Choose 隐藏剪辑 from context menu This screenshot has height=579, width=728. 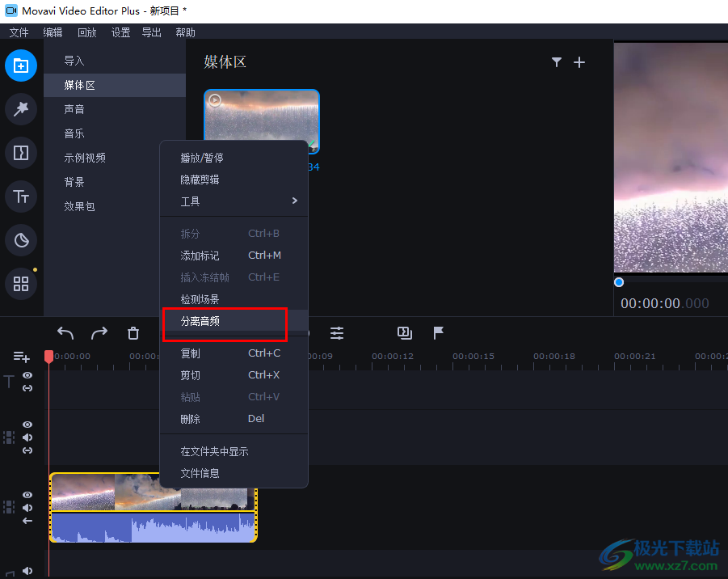(x=234, y=180)
